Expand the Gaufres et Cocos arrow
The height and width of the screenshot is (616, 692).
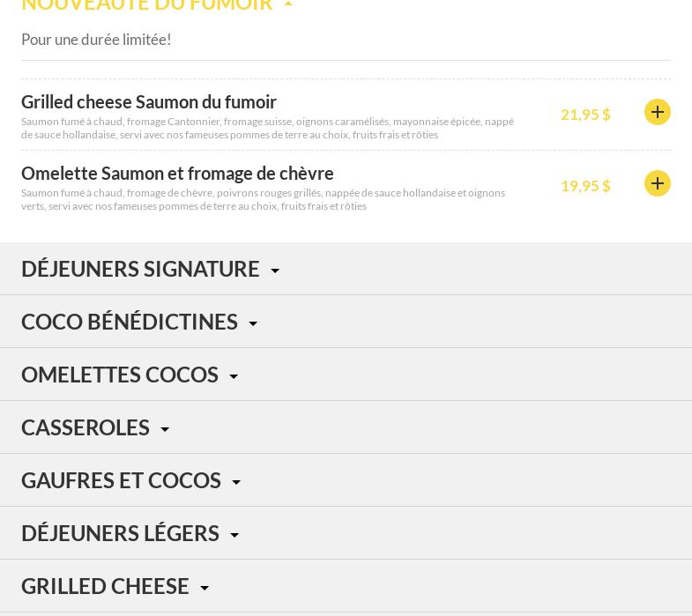coord(236,483)
